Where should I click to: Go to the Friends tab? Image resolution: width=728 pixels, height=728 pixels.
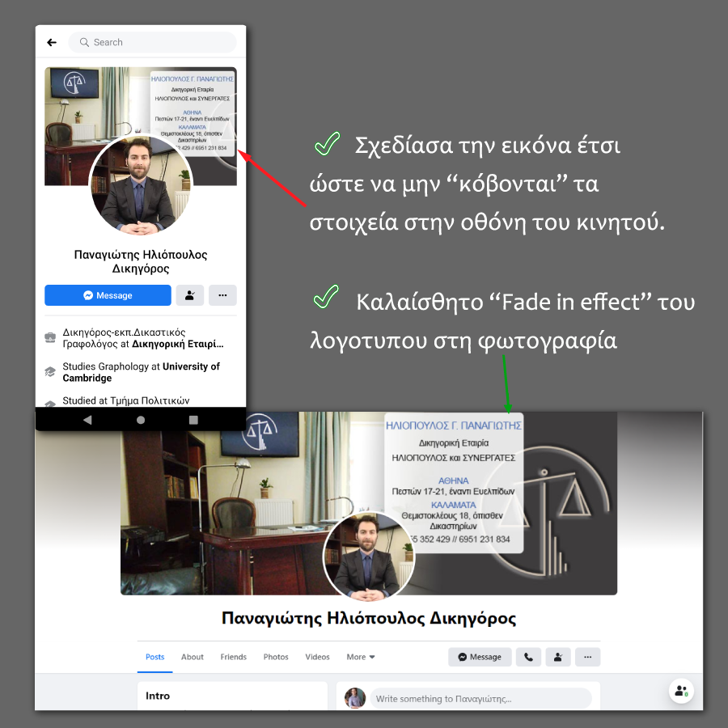234,657
